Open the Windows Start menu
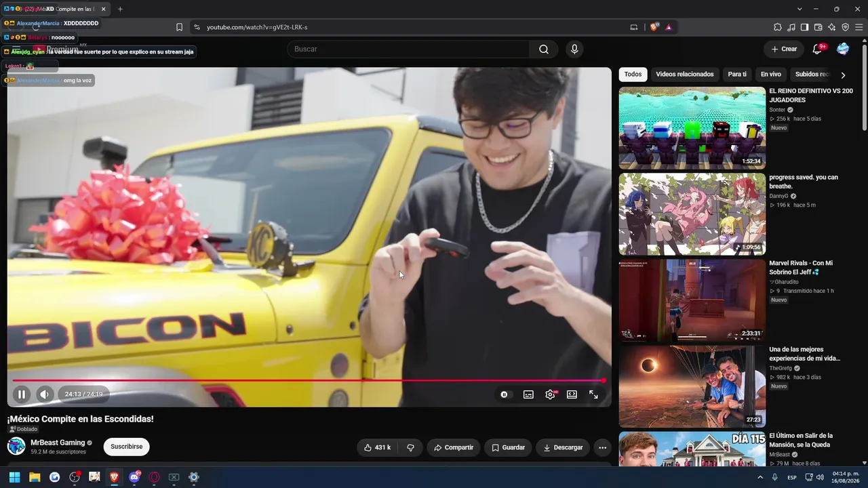Viewport: 868px width, 488px height. pyautogui.click(x=14, y=477)
